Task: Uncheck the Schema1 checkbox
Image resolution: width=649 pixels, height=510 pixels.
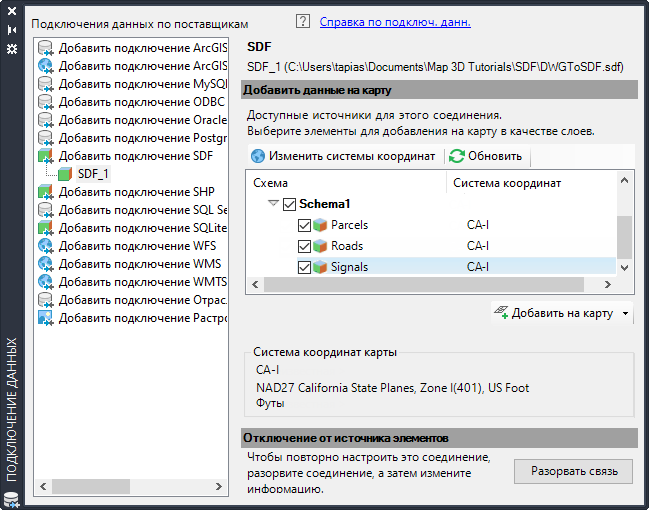Action: [x=290, y=204]
